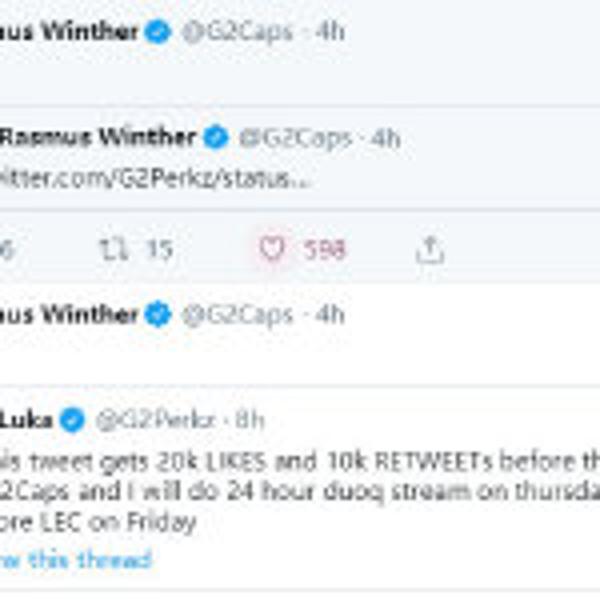The height and width of the screenshot is (600, 600).
Task: Click the Rasmus Winther name in quoted tweet
Action: (98, 138)
